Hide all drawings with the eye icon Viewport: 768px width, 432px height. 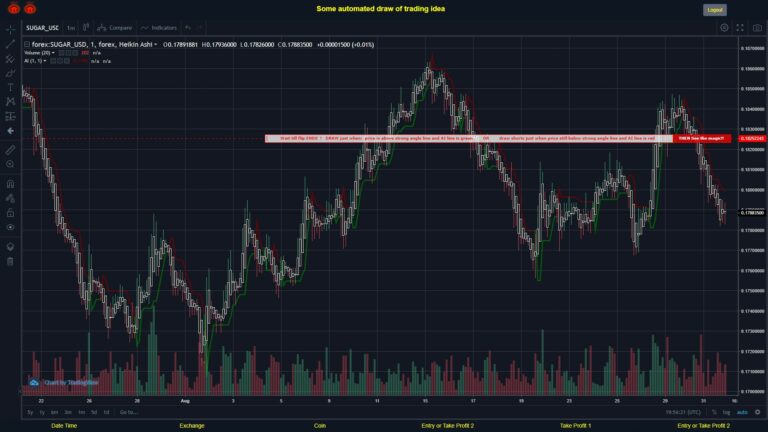tap(10, 227)
